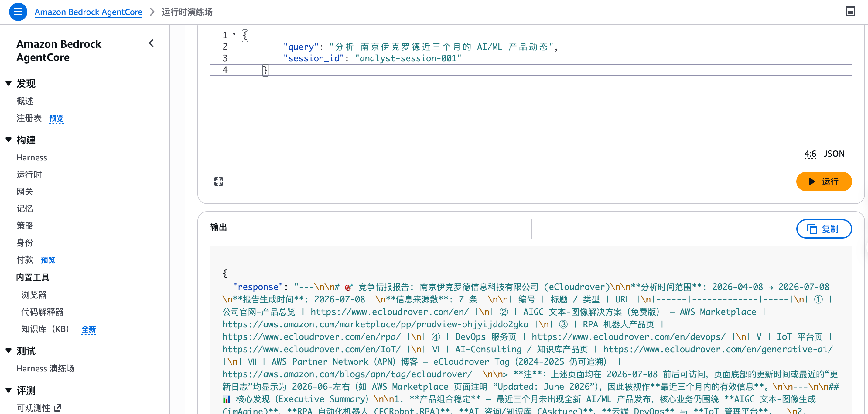The image size is (868, 414).
Task: Click the Amazon Bedrock AgentCore sidebar title
Action: coord(59,50)
